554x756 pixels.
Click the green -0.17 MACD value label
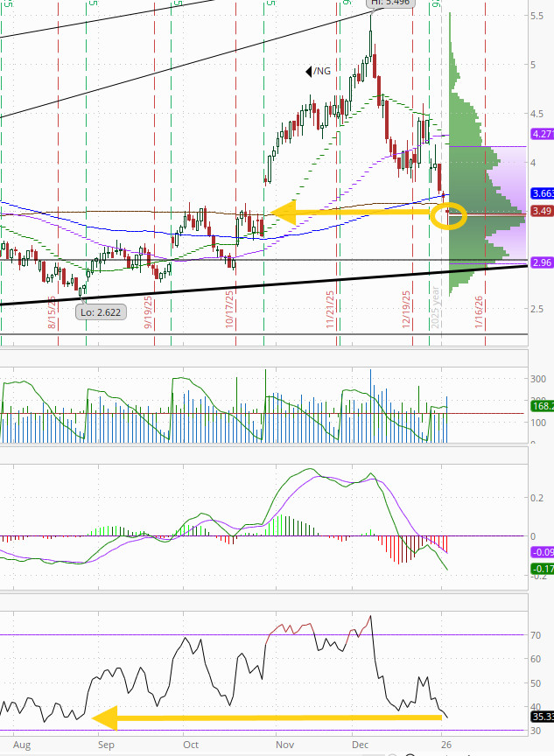542,569
